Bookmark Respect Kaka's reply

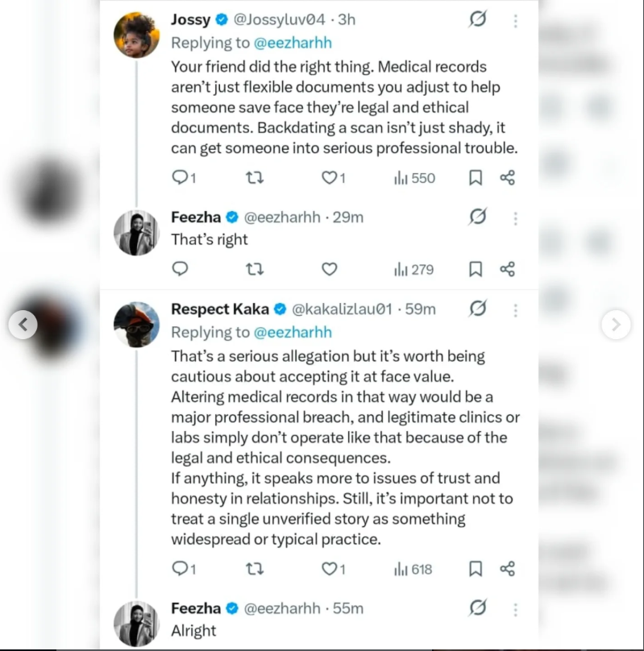click(475, 568)
